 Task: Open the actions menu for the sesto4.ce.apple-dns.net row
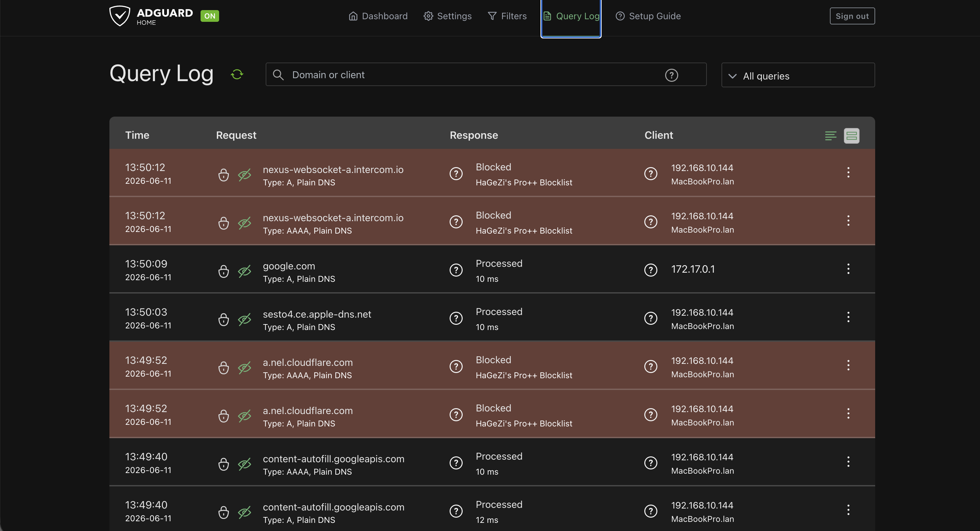coord(848,317)
